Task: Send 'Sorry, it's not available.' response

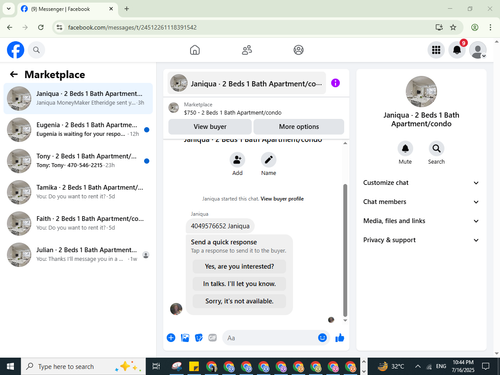Action: pos(239,301)
